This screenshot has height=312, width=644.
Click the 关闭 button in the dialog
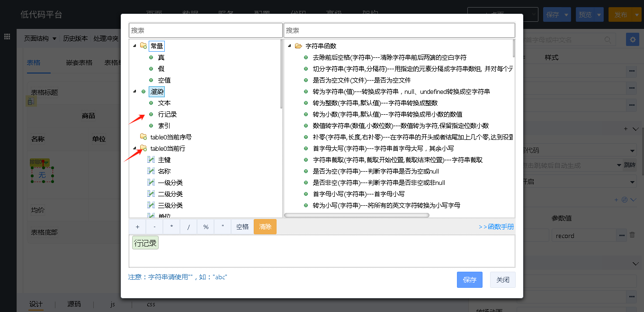point(503,280)
